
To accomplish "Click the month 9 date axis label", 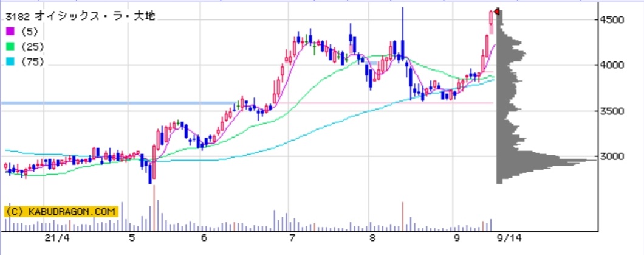I will pos(457,238).
